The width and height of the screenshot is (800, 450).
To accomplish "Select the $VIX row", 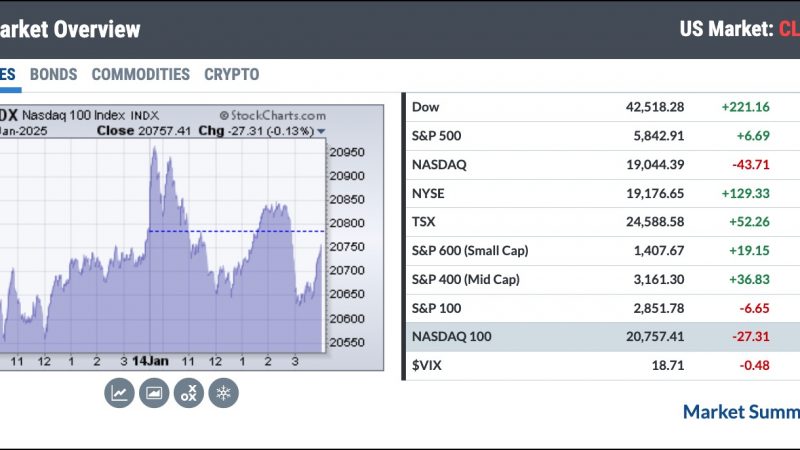I will [603, 365].
